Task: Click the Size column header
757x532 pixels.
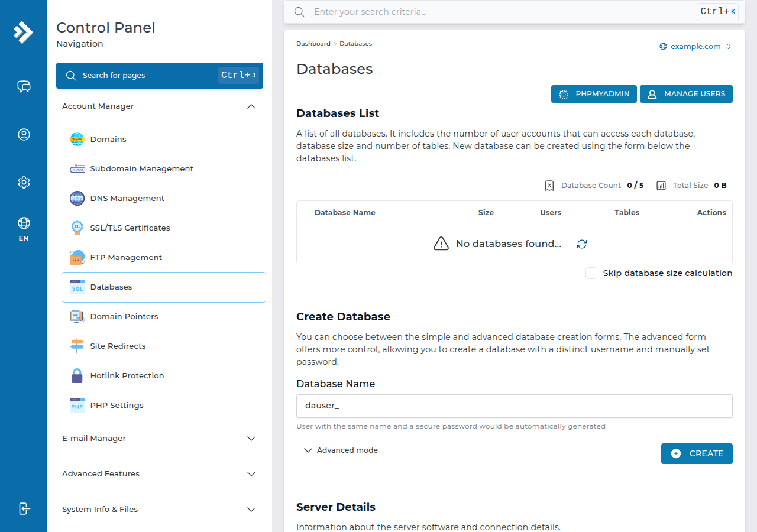Action: click(x=486, y=213)
